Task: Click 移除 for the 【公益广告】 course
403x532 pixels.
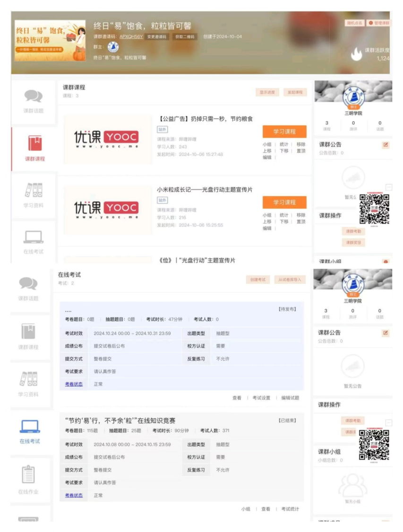Action: coord(301,145)
